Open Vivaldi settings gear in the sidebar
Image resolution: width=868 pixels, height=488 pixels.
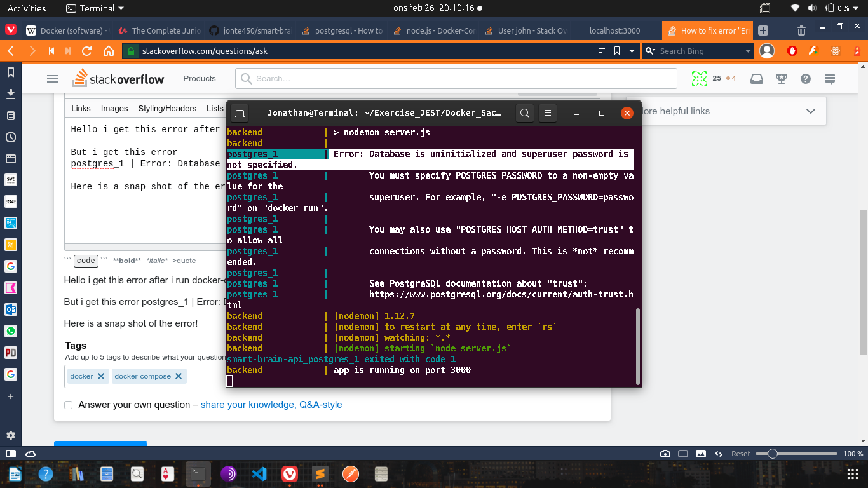[x=11, y=435]
